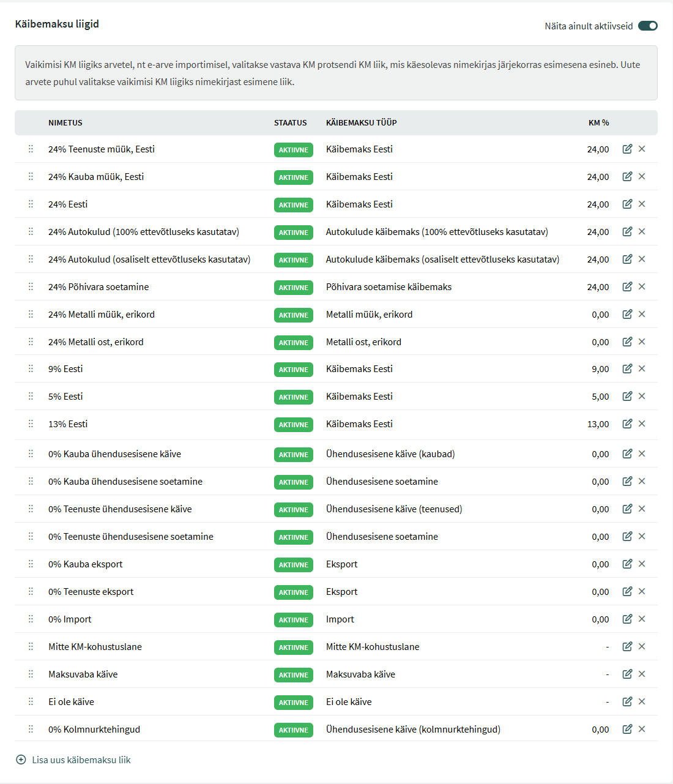Click the plus icon to add tax type
Image resolution: width=673 pixels, height=784 pixels.
pyautogui.click(x=21, y=760)
